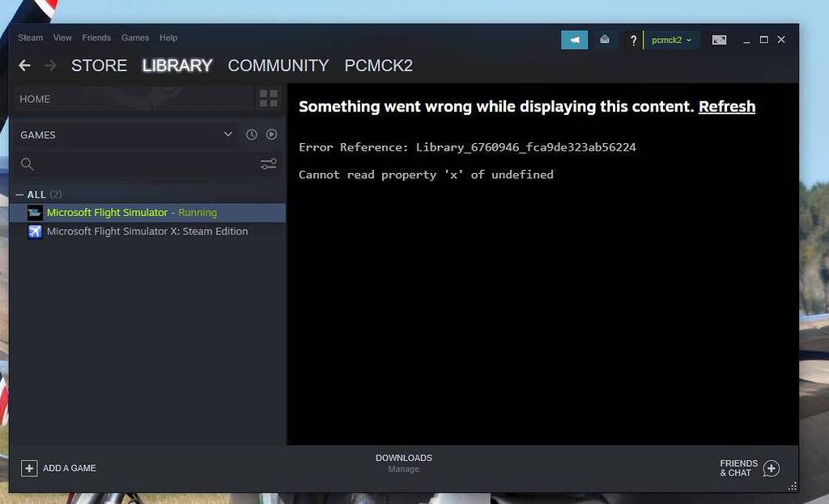The image size is (829, 504).
Task: Click the Refresh link
Action: pos(726,107)
